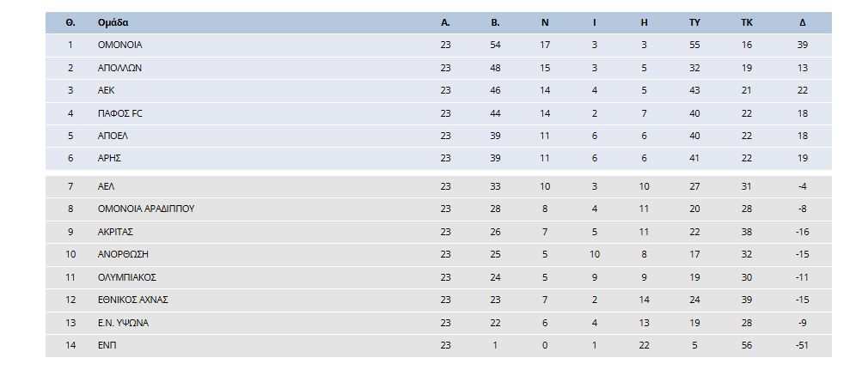Open the ΟΜΟΝΟΙΑ ΑΡΑΔΙΠΠΟΥ team entry
The height and width of the screenshot is (376, 868).
coord(146,209)
